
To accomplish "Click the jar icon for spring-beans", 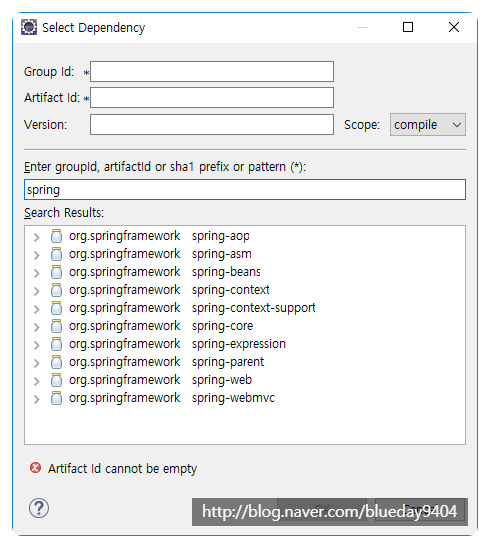I will tap(56, 272).
